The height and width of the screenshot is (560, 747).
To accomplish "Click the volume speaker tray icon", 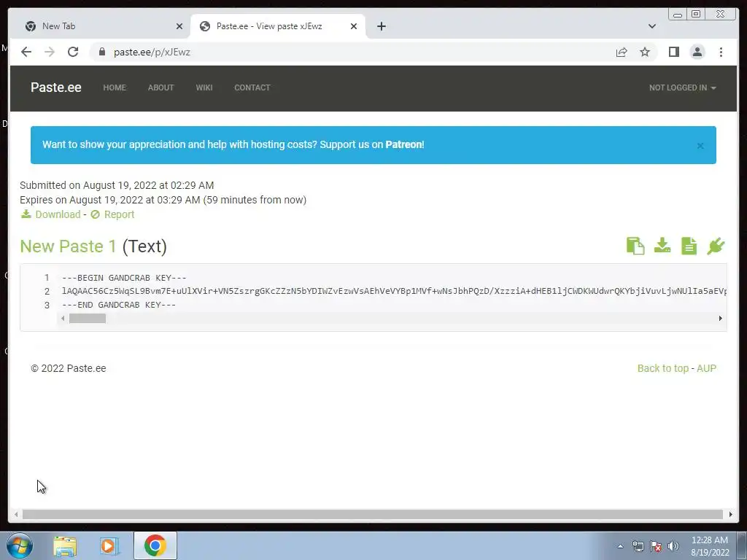I will pyautogui.click(x=673, y=546).
